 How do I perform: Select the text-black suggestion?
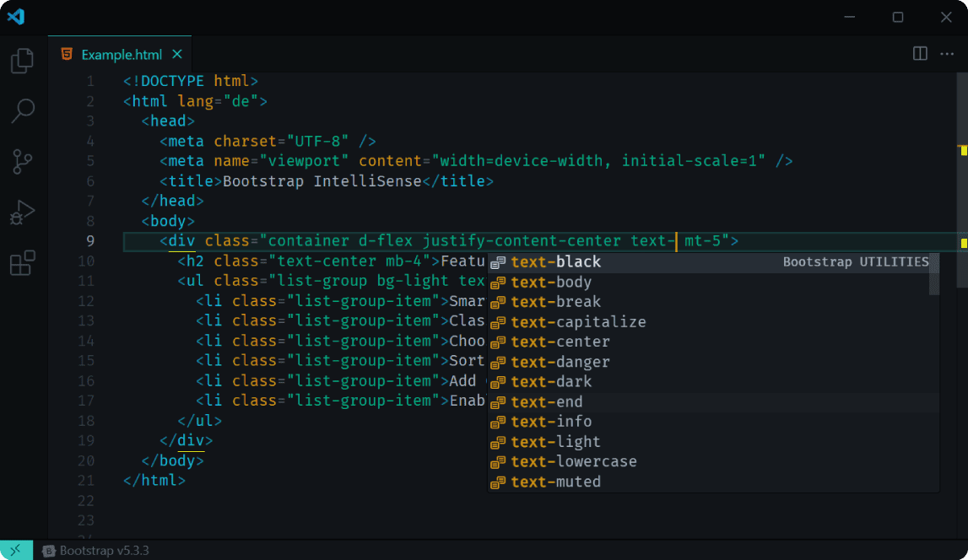[x=555, y=261]
